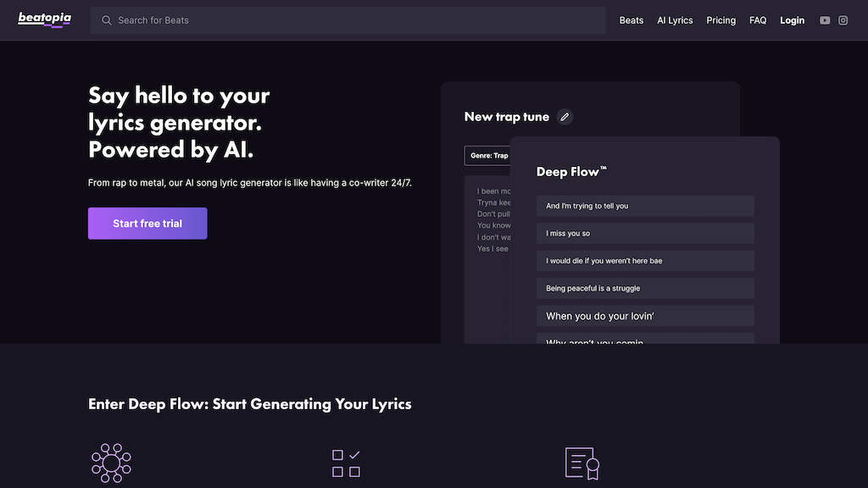Screen dimensions: 868x488
Task: Go to the Pricing page
Action: coord(721,20)
